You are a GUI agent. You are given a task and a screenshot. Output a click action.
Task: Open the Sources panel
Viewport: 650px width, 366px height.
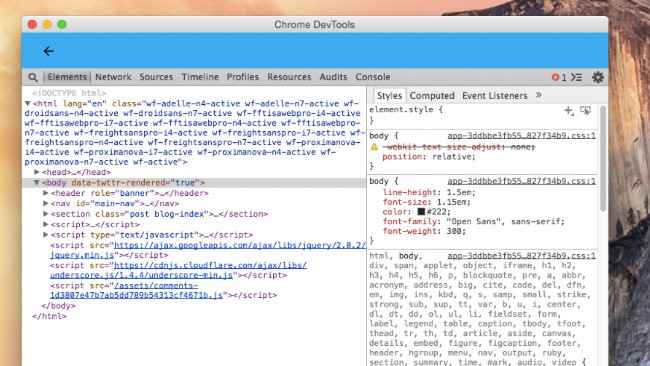point(156,77)
